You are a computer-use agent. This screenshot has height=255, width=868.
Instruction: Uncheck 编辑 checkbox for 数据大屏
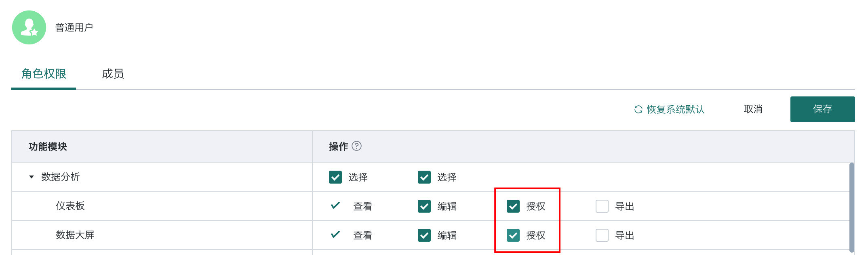(424, 235)
